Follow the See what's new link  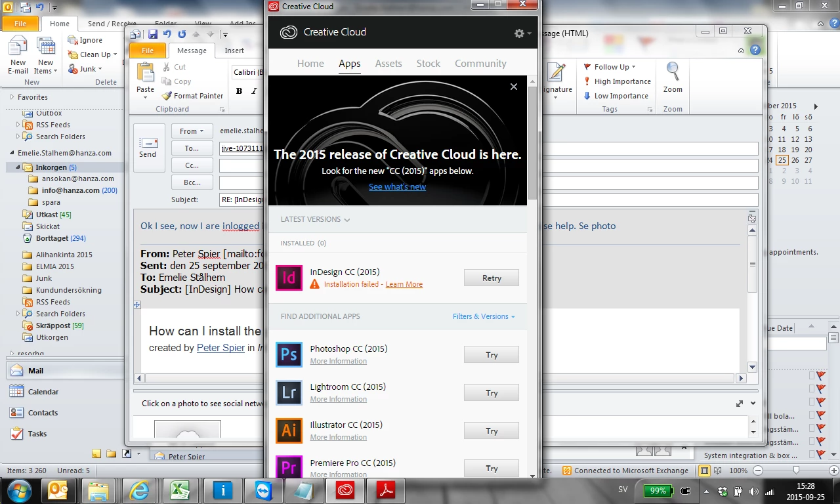[x=397, y=187]
